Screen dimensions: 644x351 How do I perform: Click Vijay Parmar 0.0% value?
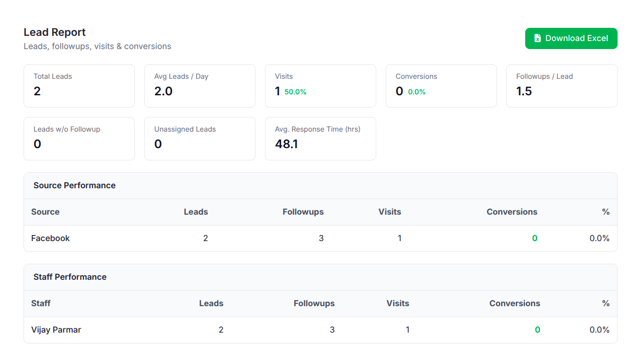click(600, 330)
